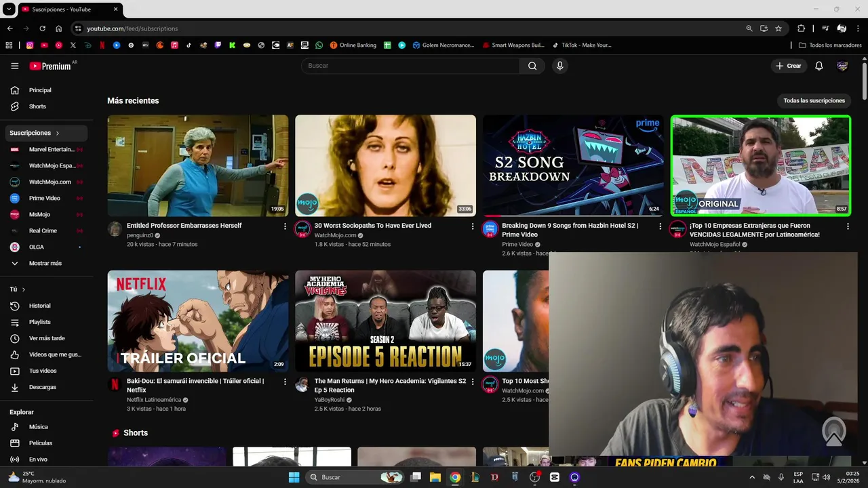Screen dimensions: 868x488
Task: Expand Mostrar más subscriptions
Action: (47, 263)
